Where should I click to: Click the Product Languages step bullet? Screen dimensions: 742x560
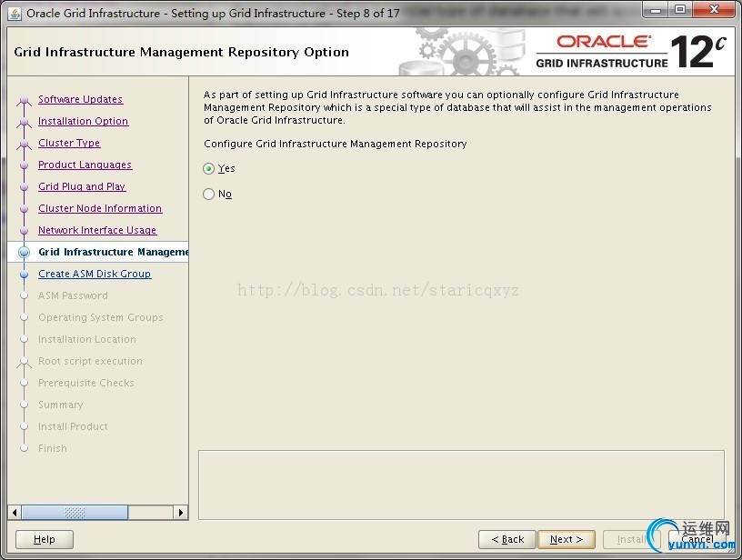click(25, 165)
